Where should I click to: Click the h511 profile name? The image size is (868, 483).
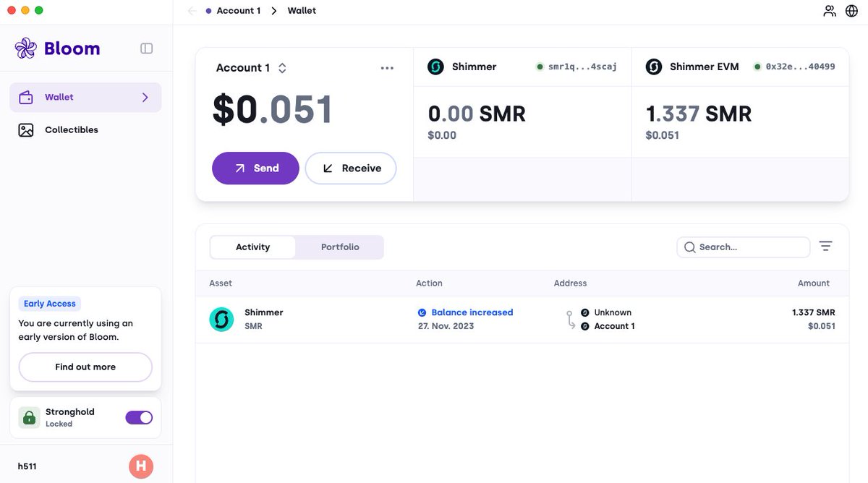(27, 466)
